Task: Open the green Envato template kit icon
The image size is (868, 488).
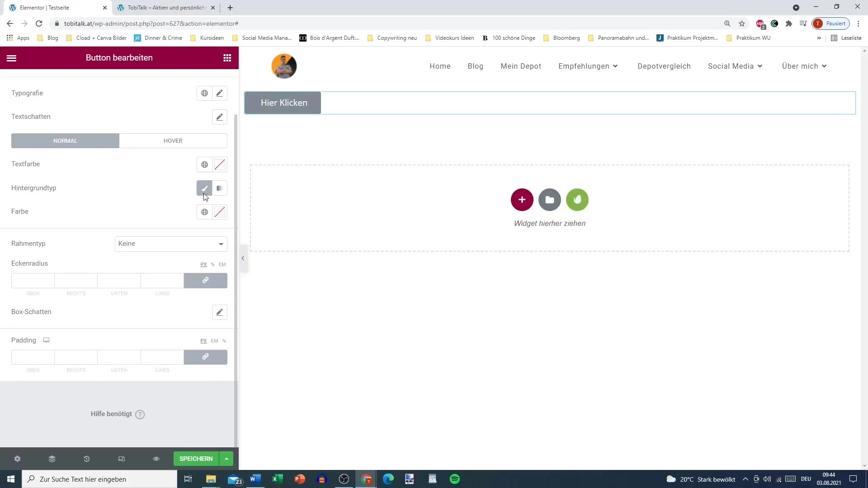Action: [x=577, y=200]
